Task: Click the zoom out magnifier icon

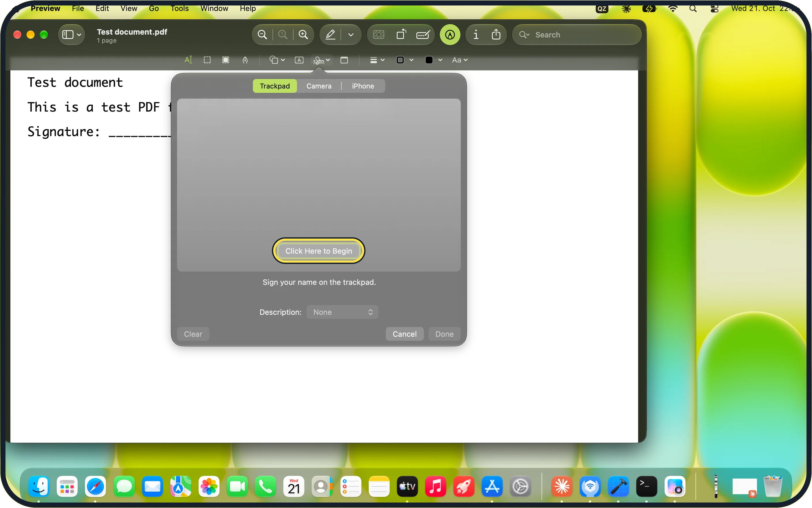Action: pyautogui.click(x=262, y=35)
